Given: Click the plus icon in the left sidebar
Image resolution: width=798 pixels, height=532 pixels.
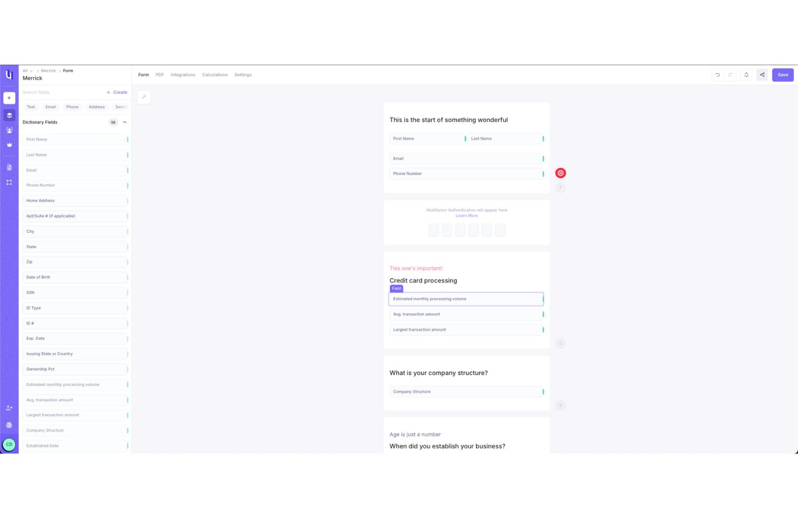Looking at the screenshot, I should click(x=9, y=98).
